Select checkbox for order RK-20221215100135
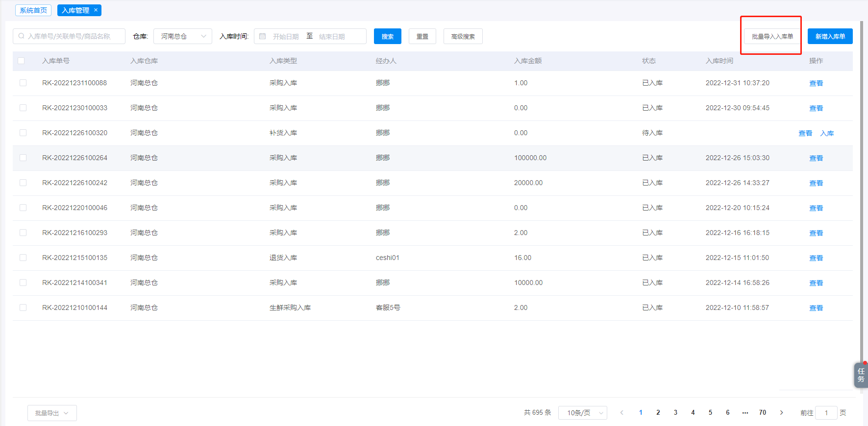 click(x=23, y=258)
